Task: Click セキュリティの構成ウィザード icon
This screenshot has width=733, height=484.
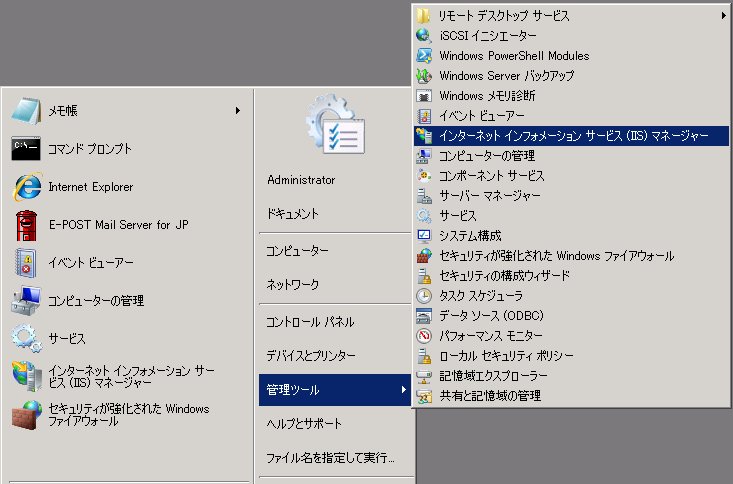Action: pyautogui.click(x=424, y=275)
